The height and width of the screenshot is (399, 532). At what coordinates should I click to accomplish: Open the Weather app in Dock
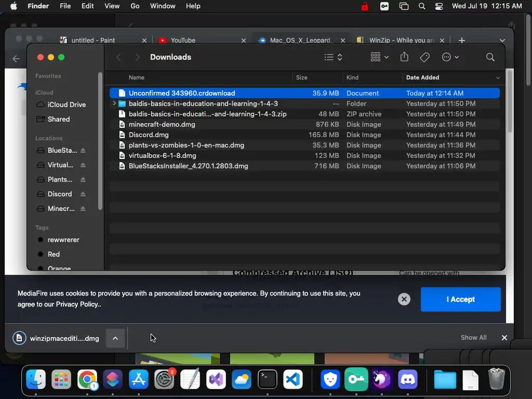pos(242,379)
